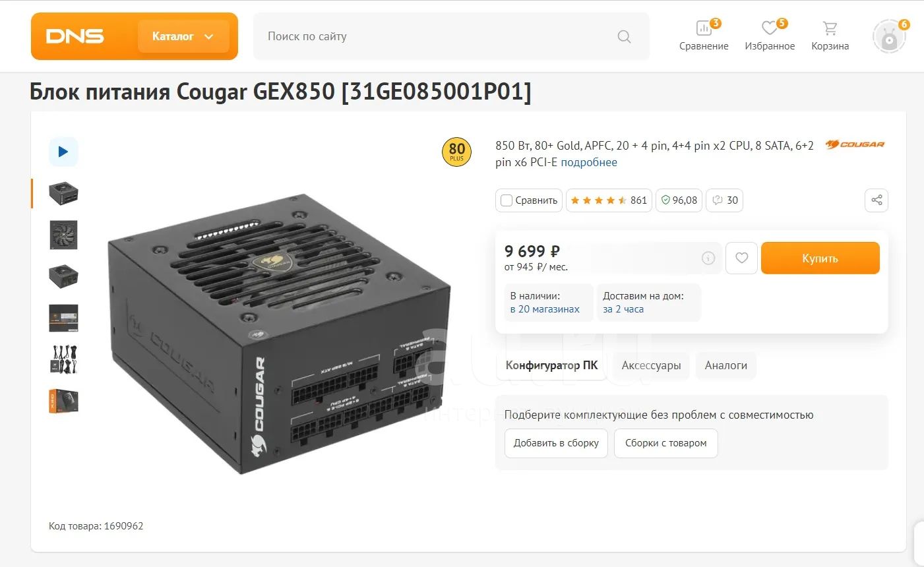Play the product video
The image size is (924, 567).
pos(63,152)
